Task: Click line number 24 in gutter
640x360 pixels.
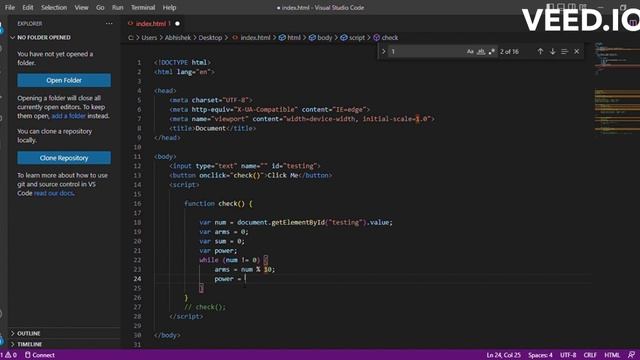Action: (x=138, y=279)
